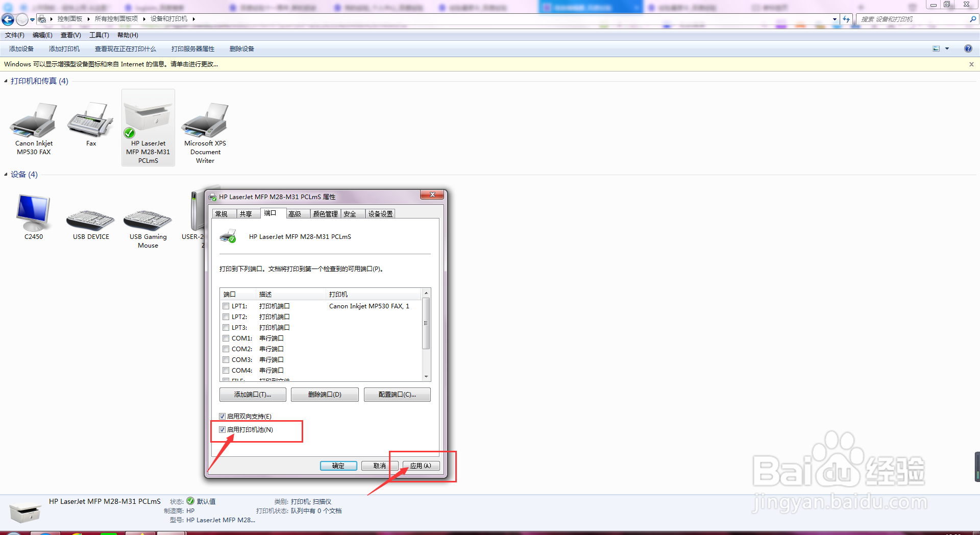Image resolution: width=980 pixels, height=535 pixels.
Task: Click the 端口 column header
Action: [x=238, y=295]
